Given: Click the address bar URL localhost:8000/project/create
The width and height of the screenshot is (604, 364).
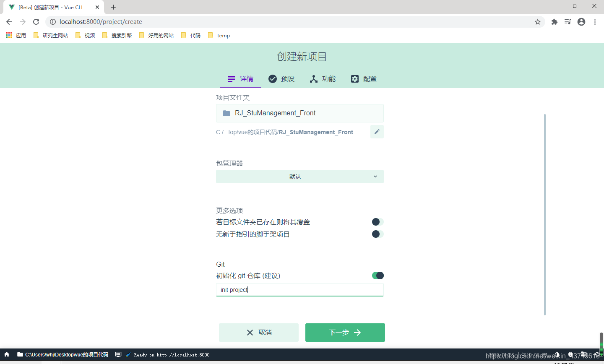Looking at the screenshot, I should (x=101, y=22).
